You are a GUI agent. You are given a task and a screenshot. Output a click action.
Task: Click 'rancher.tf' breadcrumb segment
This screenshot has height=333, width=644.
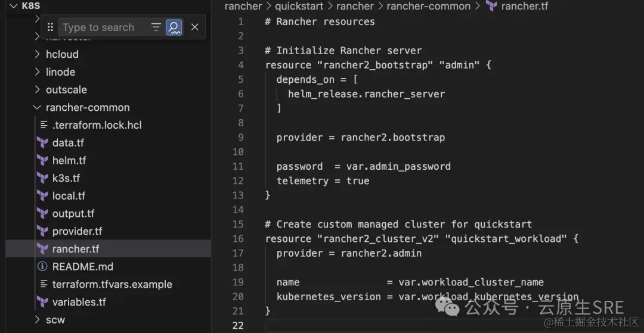point(525,6)
